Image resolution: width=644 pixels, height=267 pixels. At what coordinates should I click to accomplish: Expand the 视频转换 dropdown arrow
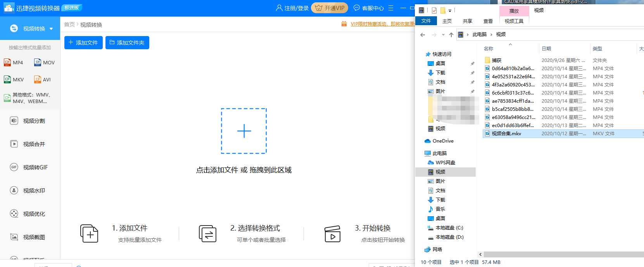(x=51, y=29)
